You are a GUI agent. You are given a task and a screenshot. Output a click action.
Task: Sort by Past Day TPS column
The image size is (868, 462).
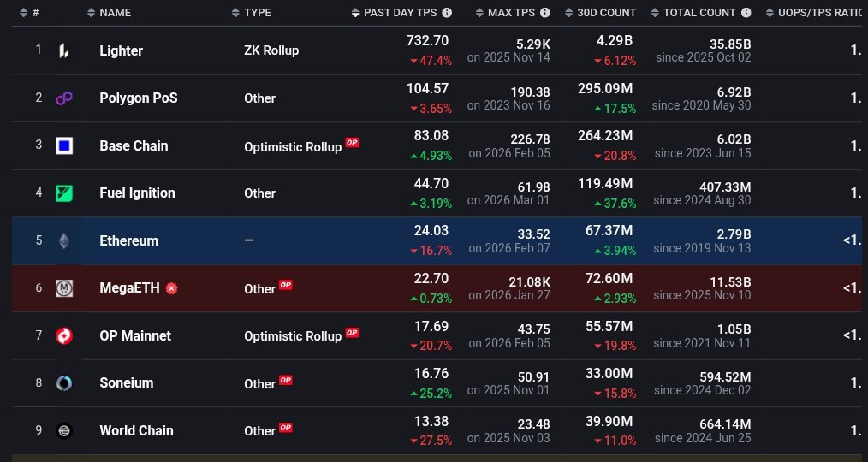[395, 13]
